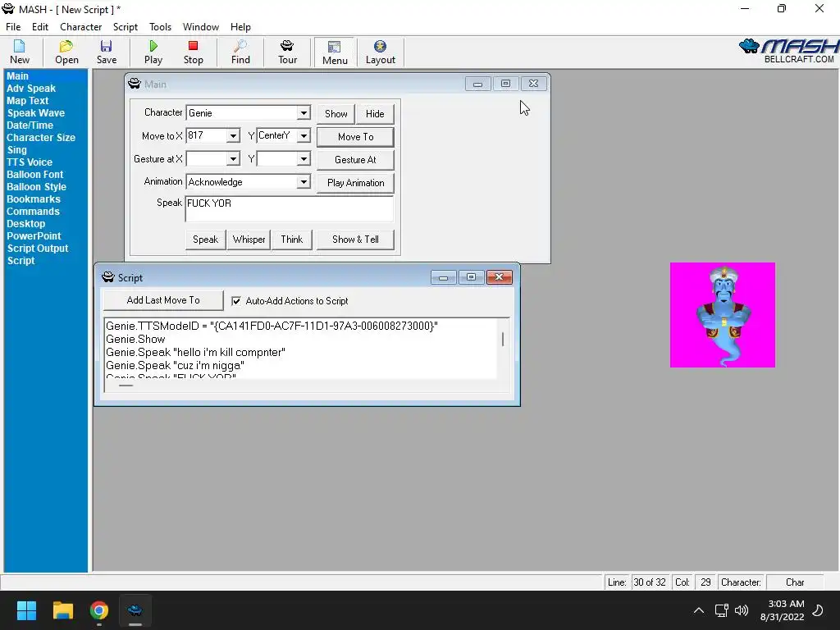Click the Genie character on desktop

point(722,315)
